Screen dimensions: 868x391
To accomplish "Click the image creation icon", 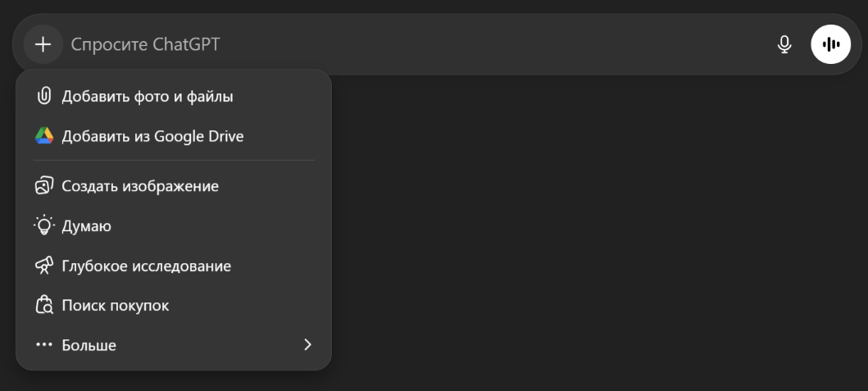I will [x=44, y=186].
